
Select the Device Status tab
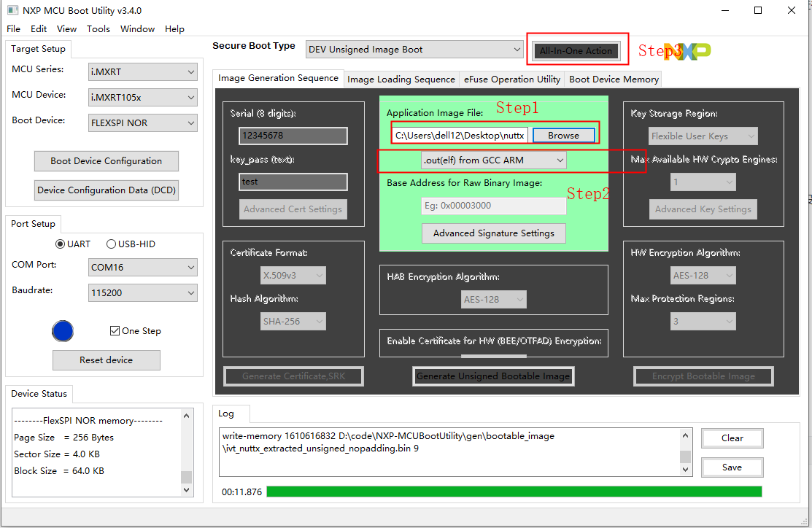(39, 393)
